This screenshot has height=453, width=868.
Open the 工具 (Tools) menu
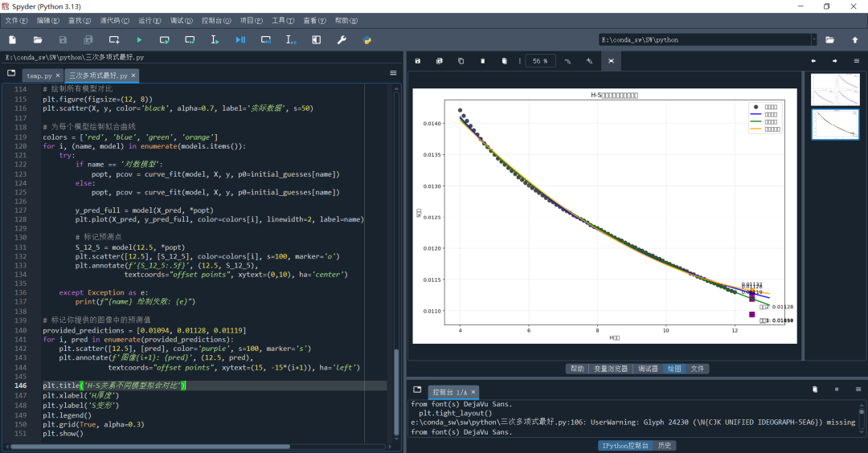tap(283, 20)
